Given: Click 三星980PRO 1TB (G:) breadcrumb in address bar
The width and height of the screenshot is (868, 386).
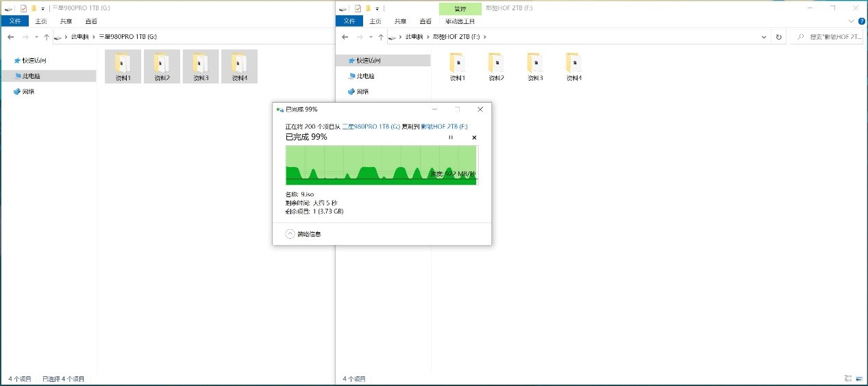Looking at the screenshot, I should [128, 37].
